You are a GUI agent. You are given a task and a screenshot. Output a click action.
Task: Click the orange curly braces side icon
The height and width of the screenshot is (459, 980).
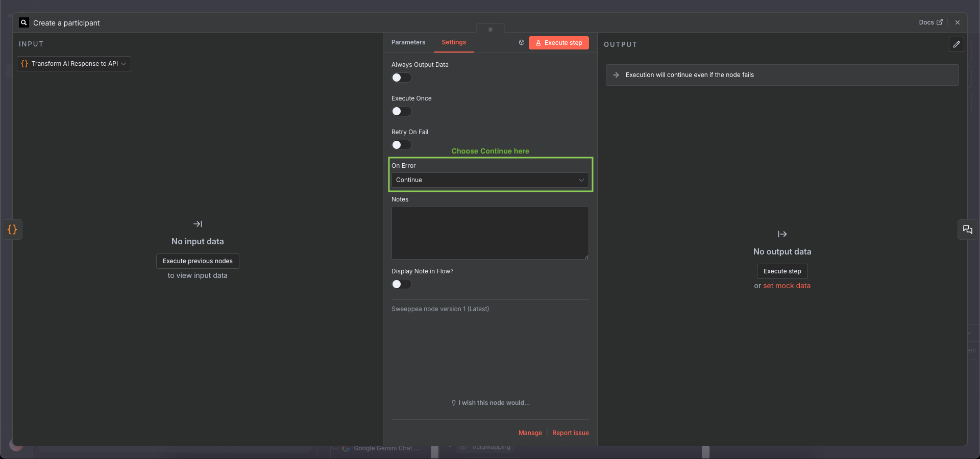[12, 229]
